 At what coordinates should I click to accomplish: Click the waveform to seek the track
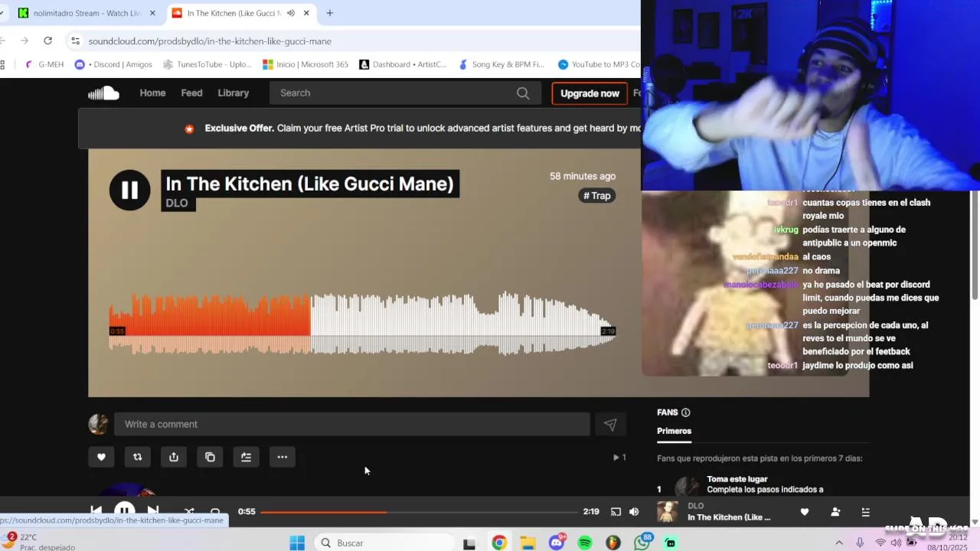click(x=362, y=323)
